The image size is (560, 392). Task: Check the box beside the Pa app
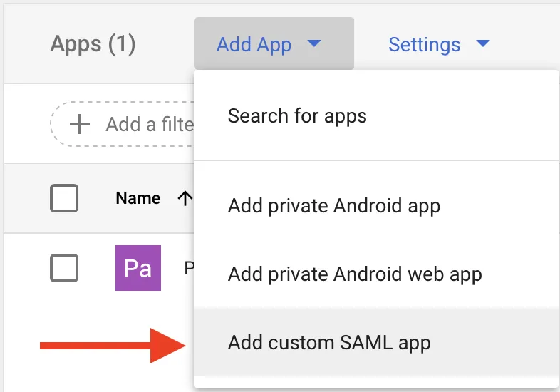point(64,268)
